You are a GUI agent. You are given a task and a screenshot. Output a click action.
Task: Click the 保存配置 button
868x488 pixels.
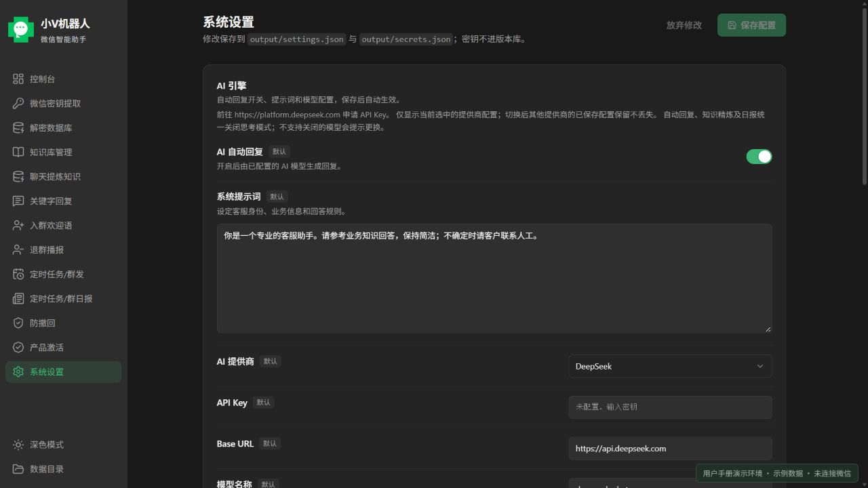tap(751, 25)
